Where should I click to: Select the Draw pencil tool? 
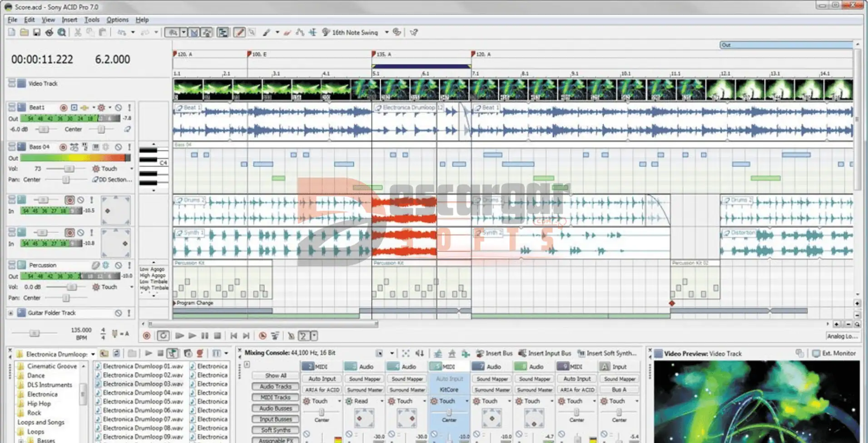click(239, 32)
